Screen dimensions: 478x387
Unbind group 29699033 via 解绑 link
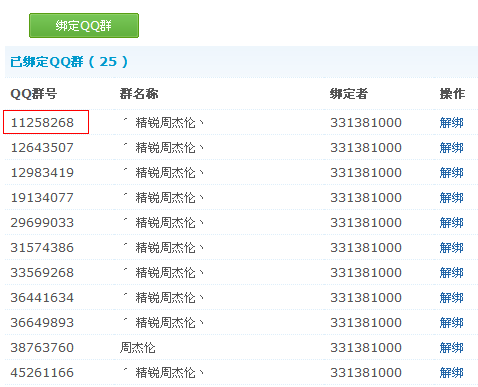(451, 223)
